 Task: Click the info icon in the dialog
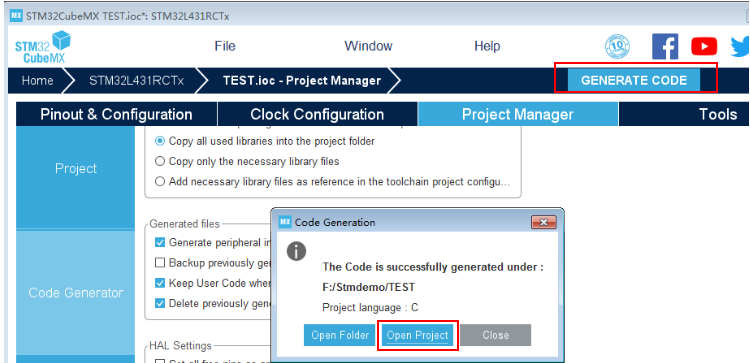click(296, 251)
